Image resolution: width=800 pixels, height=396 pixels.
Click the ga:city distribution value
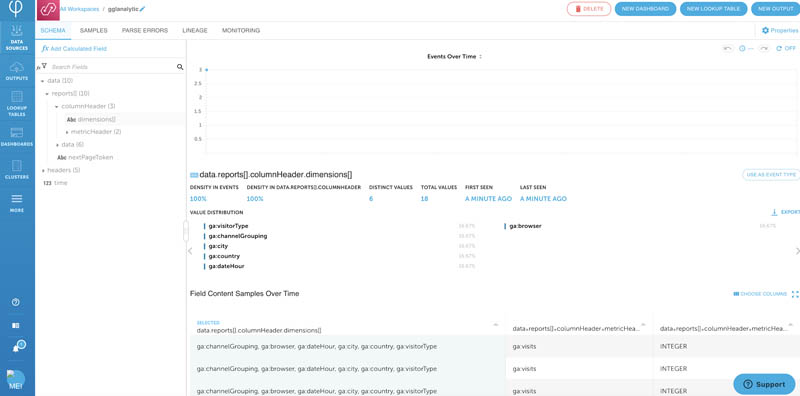[218, 246]
